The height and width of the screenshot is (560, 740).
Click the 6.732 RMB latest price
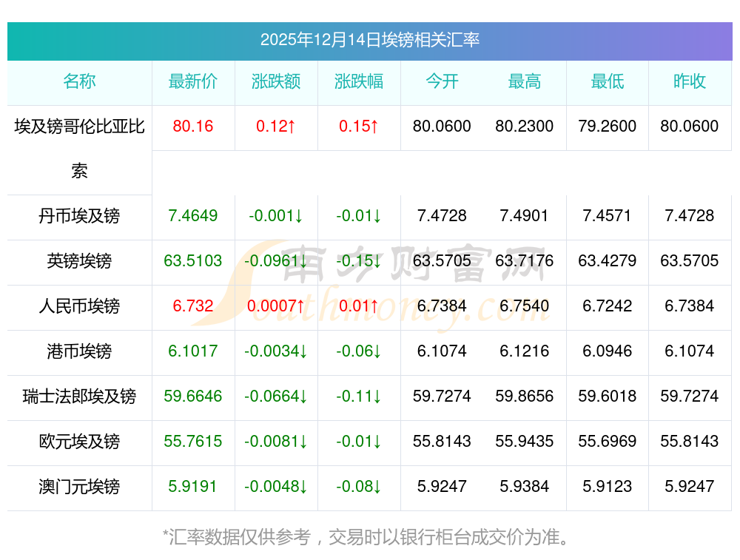point(193,306)
